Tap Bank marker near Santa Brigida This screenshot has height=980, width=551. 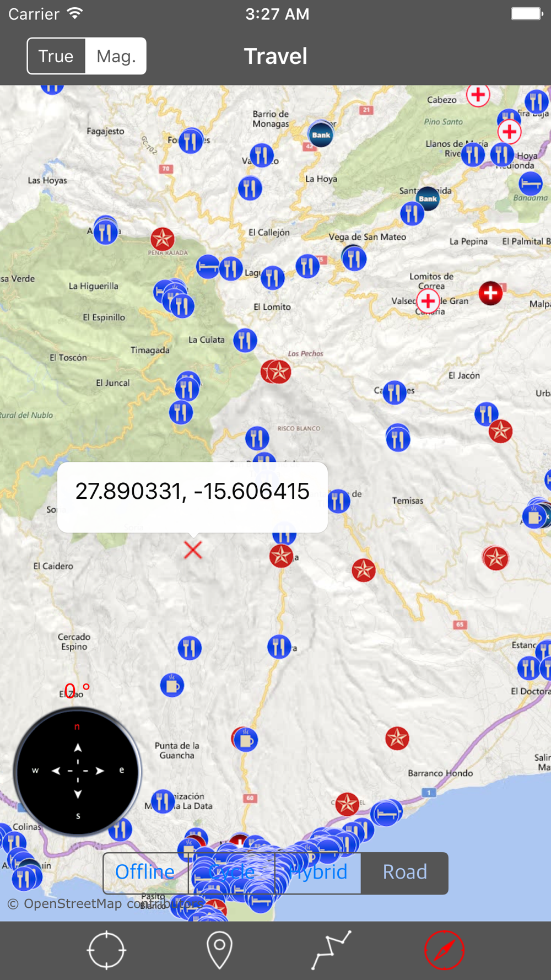pyautogui.click(x=428, y=198)
